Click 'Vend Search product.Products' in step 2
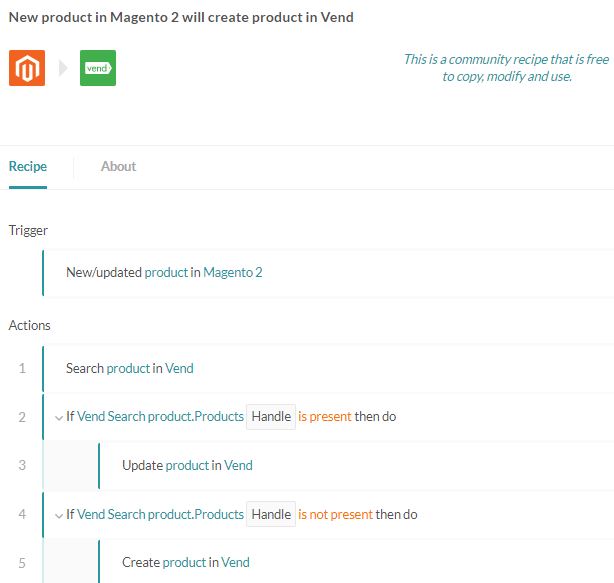This screenshot has width=614, height=583. click(x=161, y=417)
